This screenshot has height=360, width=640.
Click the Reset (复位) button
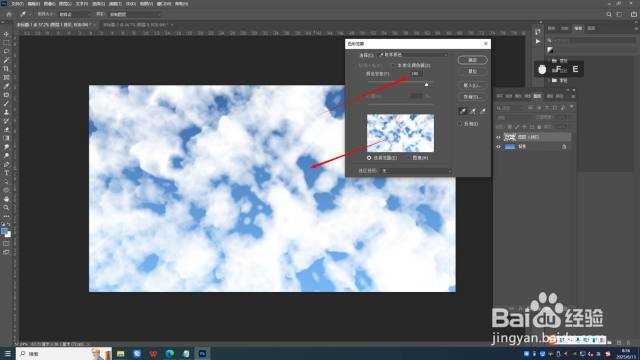(x=473, y=71)
